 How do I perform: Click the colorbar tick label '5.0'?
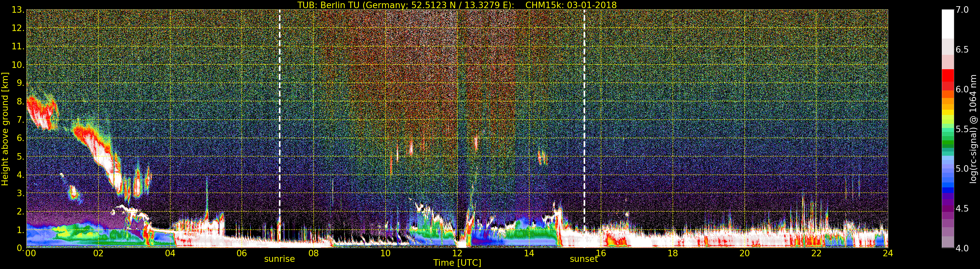tap(962, 168)
